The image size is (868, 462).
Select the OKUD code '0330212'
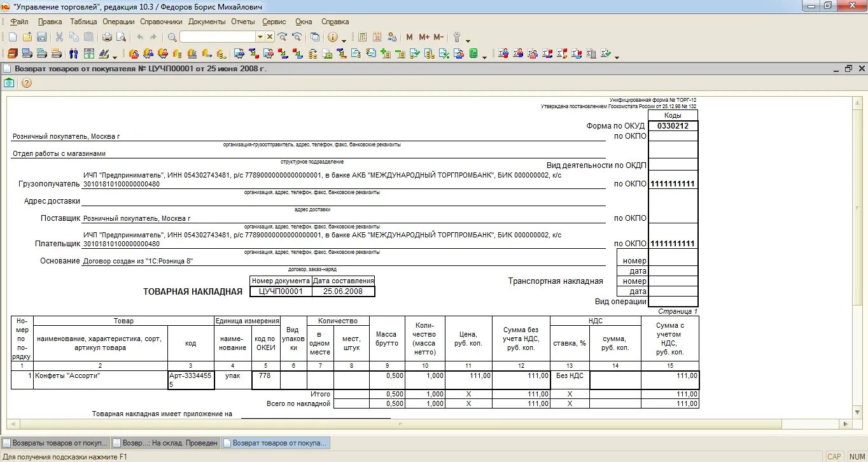pos(673,126)
